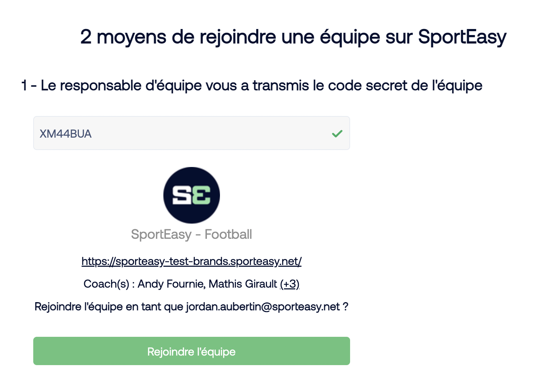Click the white S letter in the logo

[182, 196]
